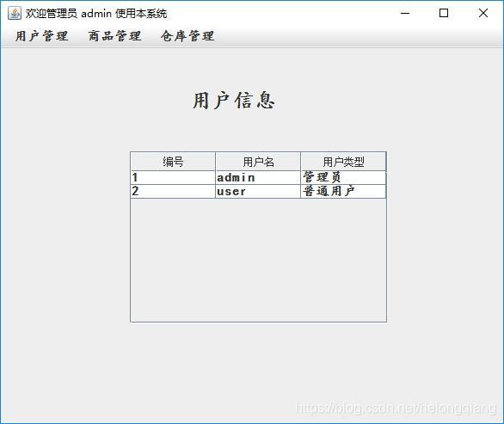Click the Java icon in title bar
The height and width of the screenshot is (424, 504).
[x=15, y=13]
